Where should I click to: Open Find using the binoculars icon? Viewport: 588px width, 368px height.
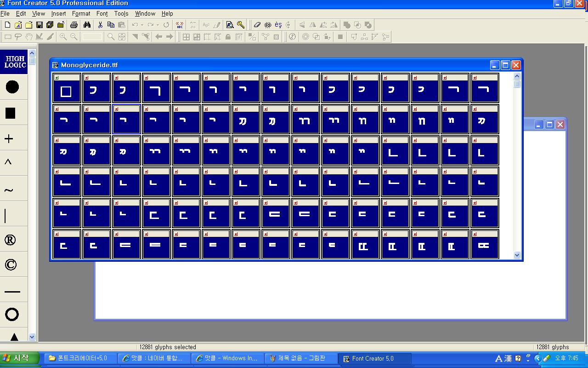(87, 25)
